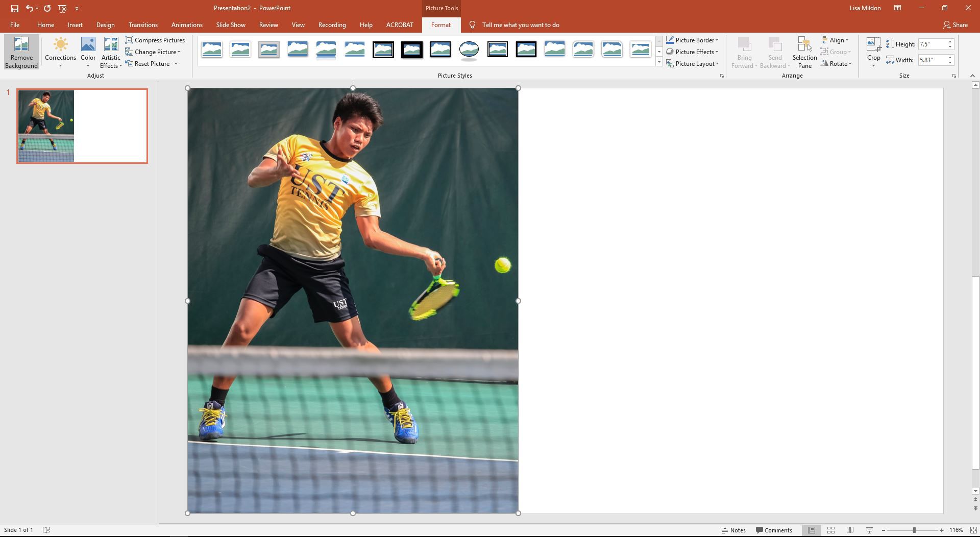The width and height of the screenshot is (980, 537).
Task: Click Start From Beginning icon in Quick Access
Action: click(62, 8)
